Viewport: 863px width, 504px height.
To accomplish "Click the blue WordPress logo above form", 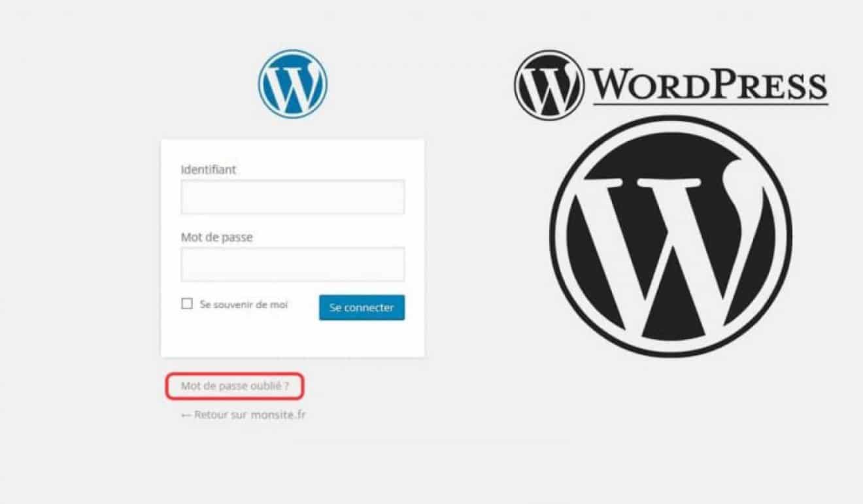I will coord(293,84).
